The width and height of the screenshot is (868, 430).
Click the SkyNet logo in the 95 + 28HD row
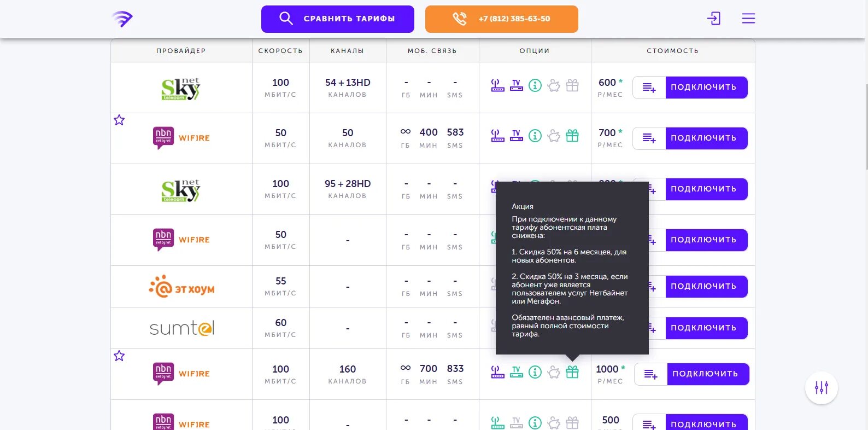tap(181, 190)
